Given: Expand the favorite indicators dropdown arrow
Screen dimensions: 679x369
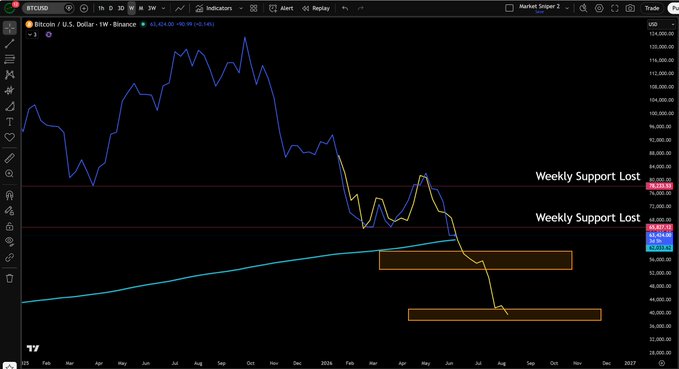Looking at the screenshot, I should point(241,8).
